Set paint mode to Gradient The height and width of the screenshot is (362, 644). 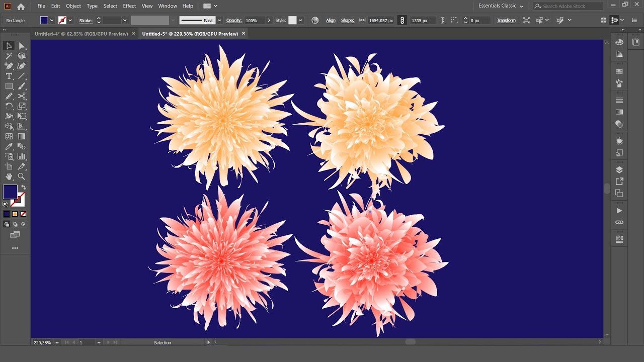[15, 214]
